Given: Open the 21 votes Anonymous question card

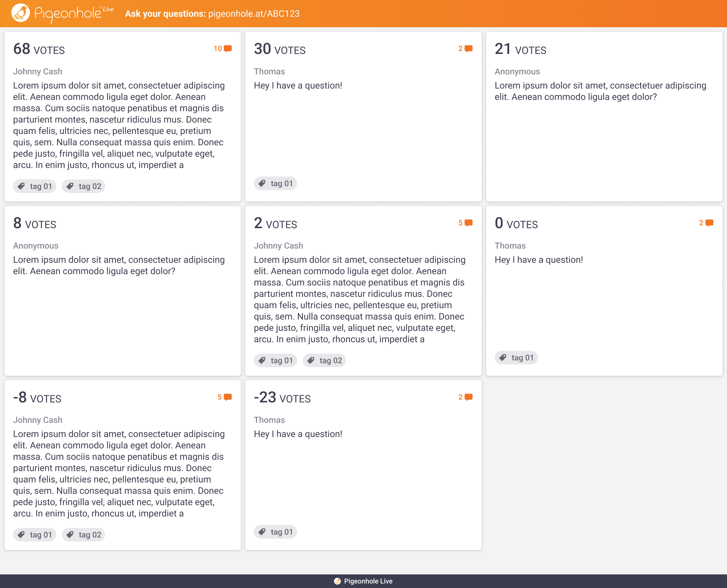Looking at the screenshot, I should coord(604,117).
